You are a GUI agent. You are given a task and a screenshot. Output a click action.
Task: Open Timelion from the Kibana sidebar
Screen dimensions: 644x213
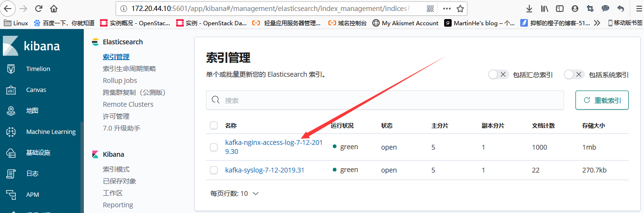coord(10,69)
